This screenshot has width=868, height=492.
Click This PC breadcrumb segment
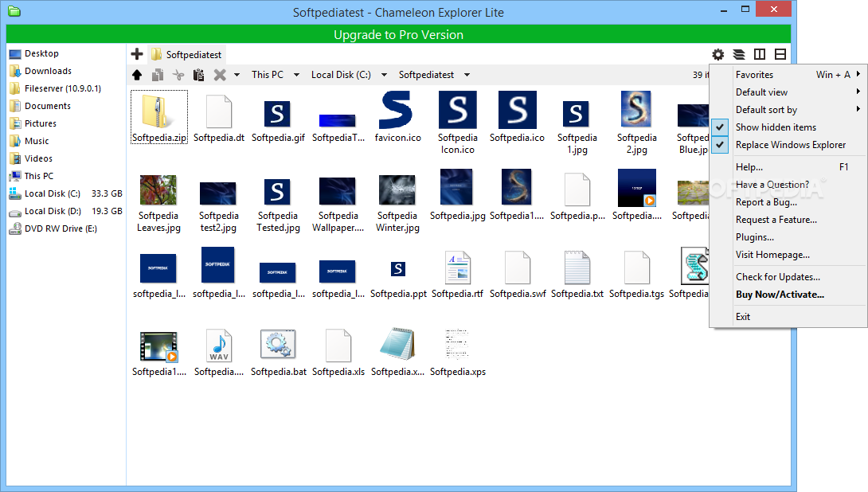[x=268, y=75]
